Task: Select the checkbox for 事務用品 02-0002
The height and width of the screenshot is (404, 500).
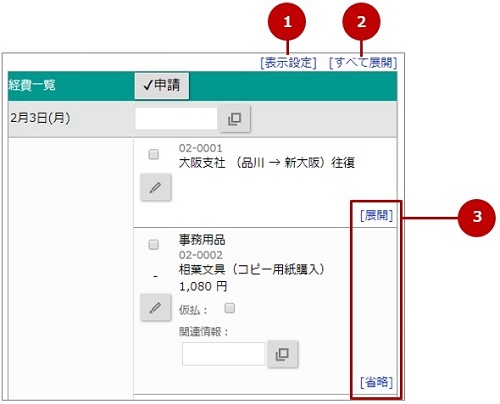Action: pos(153,245)
